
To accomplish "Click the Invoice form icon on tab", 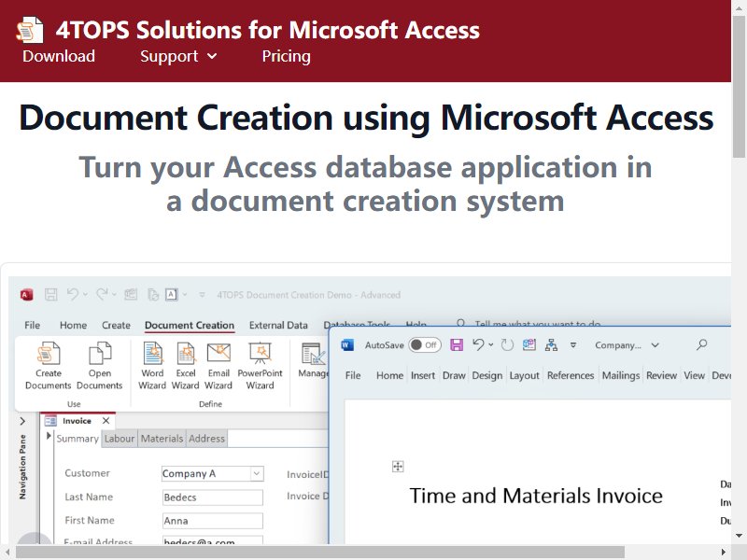I will [x=50, y=421].
